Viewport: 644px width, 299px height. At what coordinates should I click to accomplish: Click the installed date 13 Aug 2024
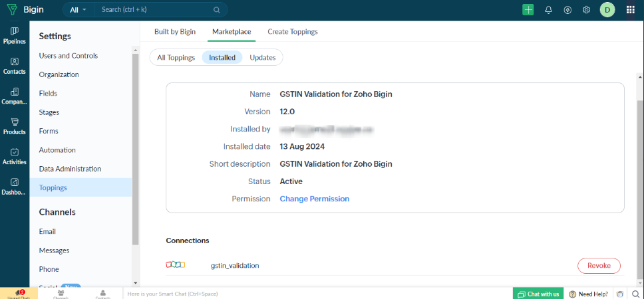point(302,146)
